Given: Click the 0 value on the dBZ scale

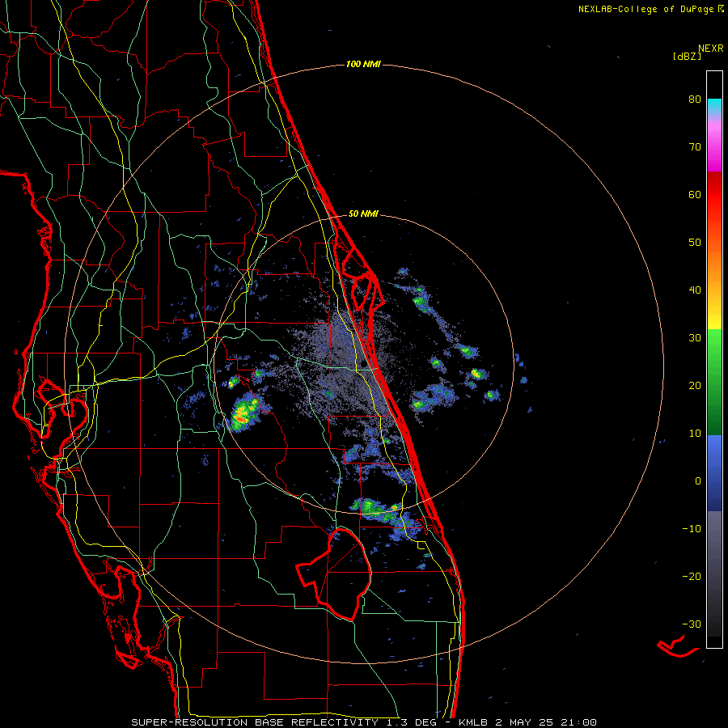Looking at the screenshot, I should [698, 481].
